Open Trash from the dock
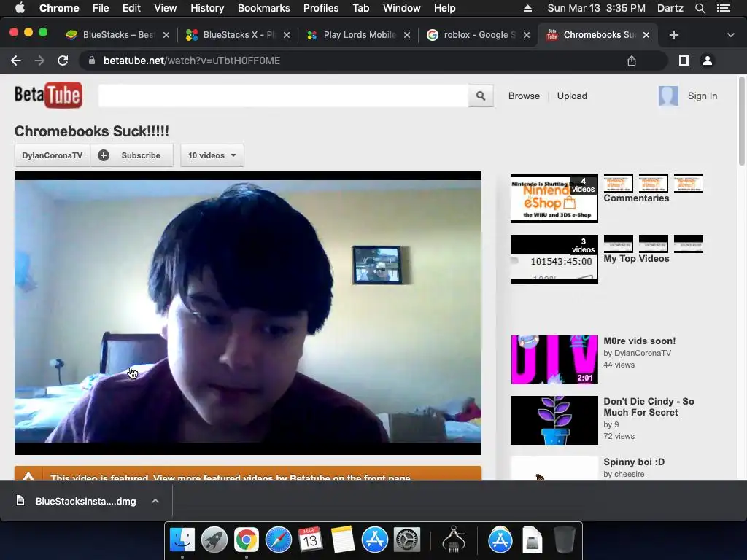747x560 pixels. point(564,540)
